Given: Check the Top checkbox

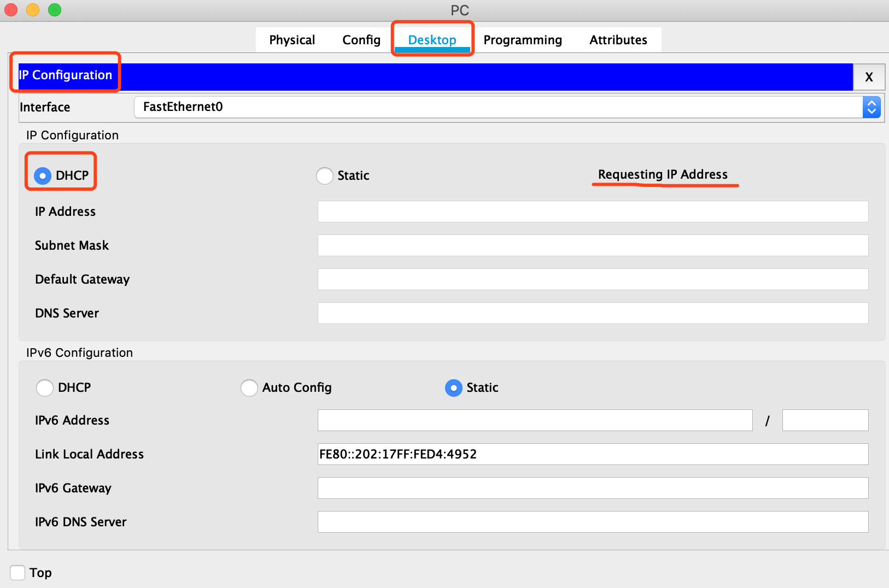Looking at the screenshot, I should [17, 572].
